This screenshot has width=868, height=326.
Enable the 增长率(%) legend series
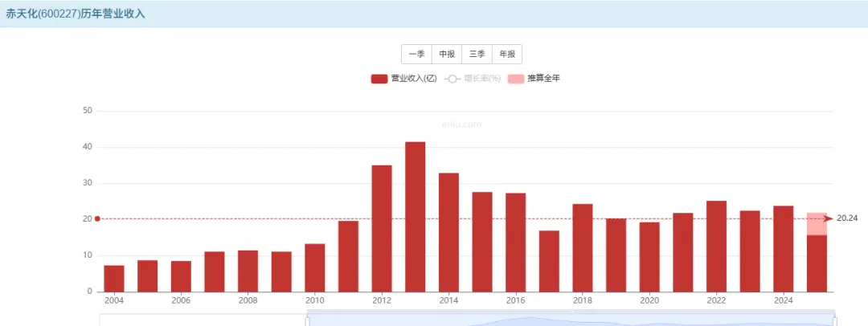(x=473, y=79)
